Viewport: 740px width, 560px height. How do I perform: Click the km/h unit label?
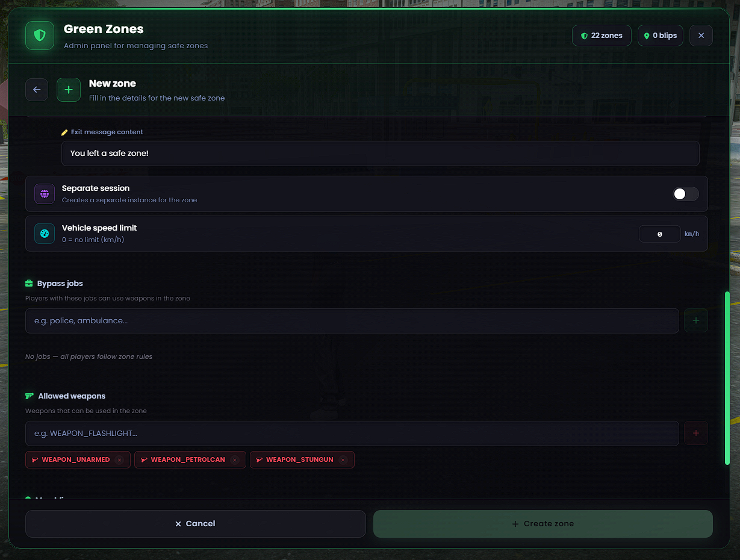click(692, 234)
